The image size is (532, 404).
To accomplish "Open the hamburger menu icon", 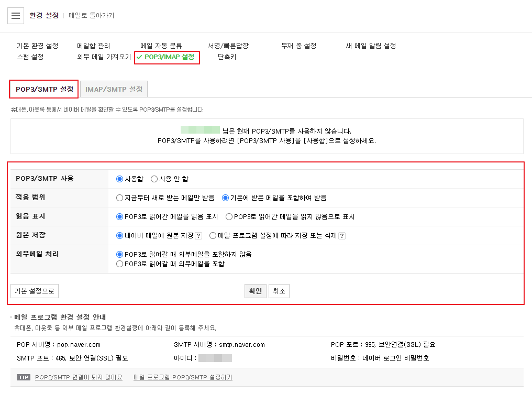I will (x=15, y=15).
